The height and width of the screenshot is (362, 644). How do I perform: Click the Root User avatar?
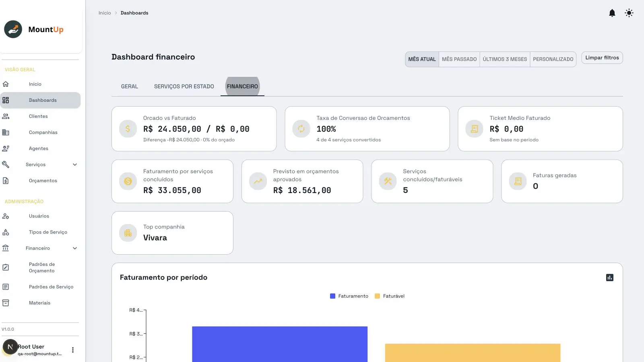[10, 347]
